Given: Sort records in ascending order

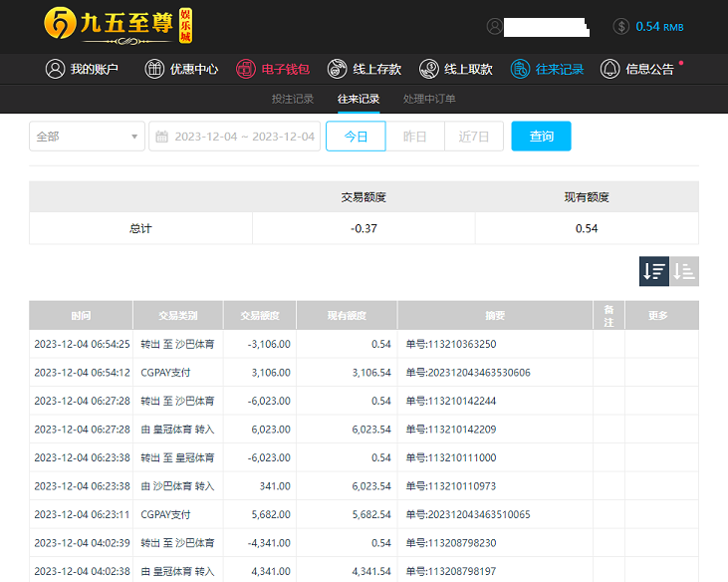Looking at the screenshot, I should 684,271.
